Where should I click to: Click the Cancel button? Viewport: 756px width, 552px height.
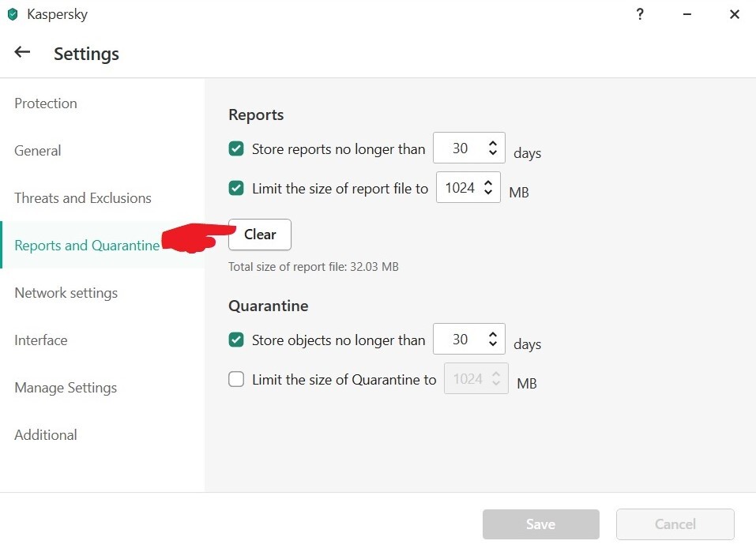point(675,524)
